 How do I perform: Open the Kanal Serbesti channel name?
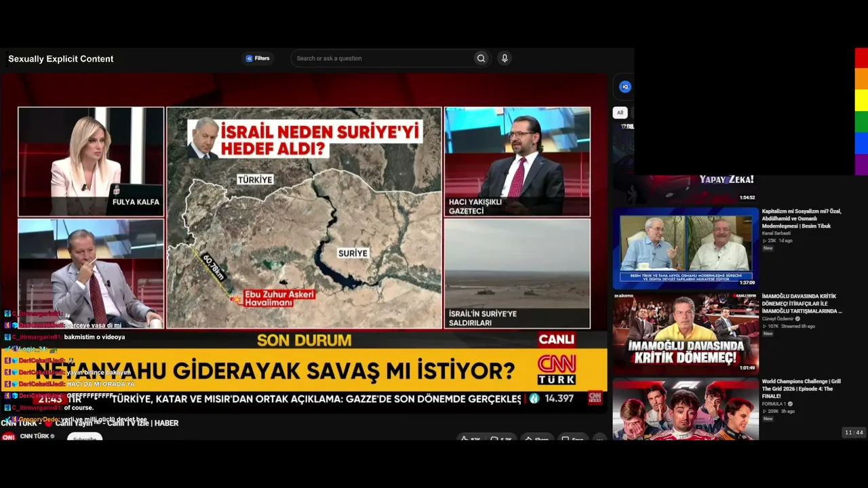pos(776,233)
